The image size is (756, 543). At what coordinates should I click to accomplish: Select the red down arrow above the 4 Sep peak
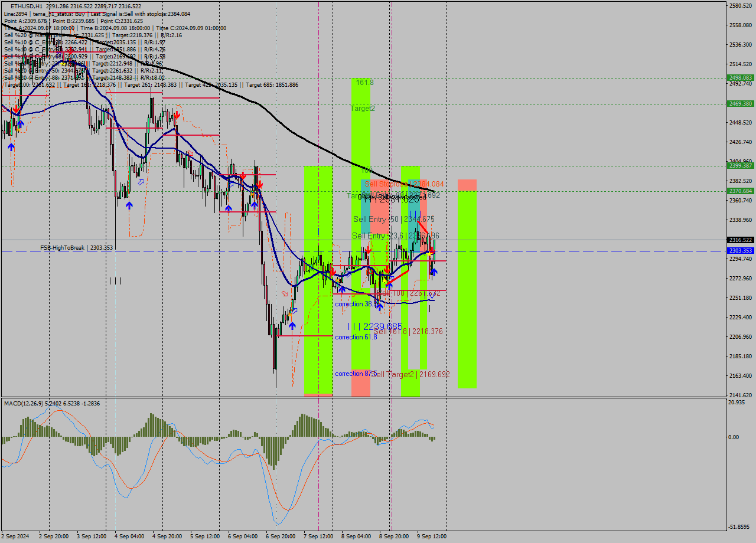click(x=177, y=115)
